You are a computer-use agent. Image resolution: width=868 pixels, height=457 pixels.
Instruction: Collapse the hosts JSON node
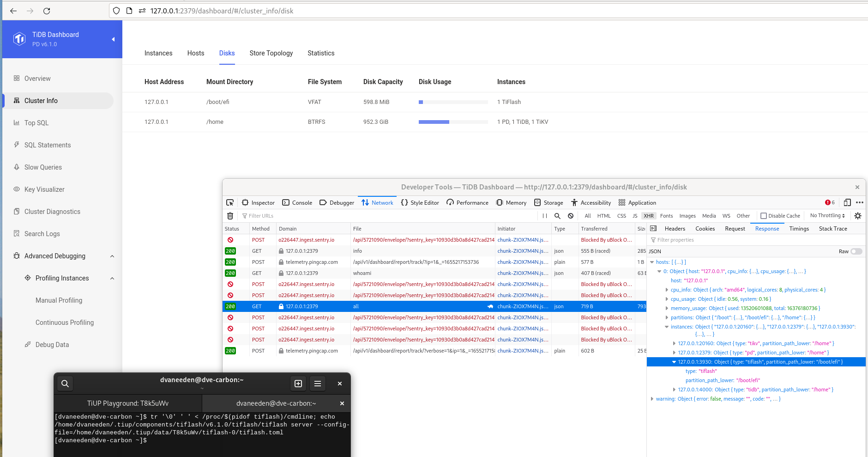point(652,262)
